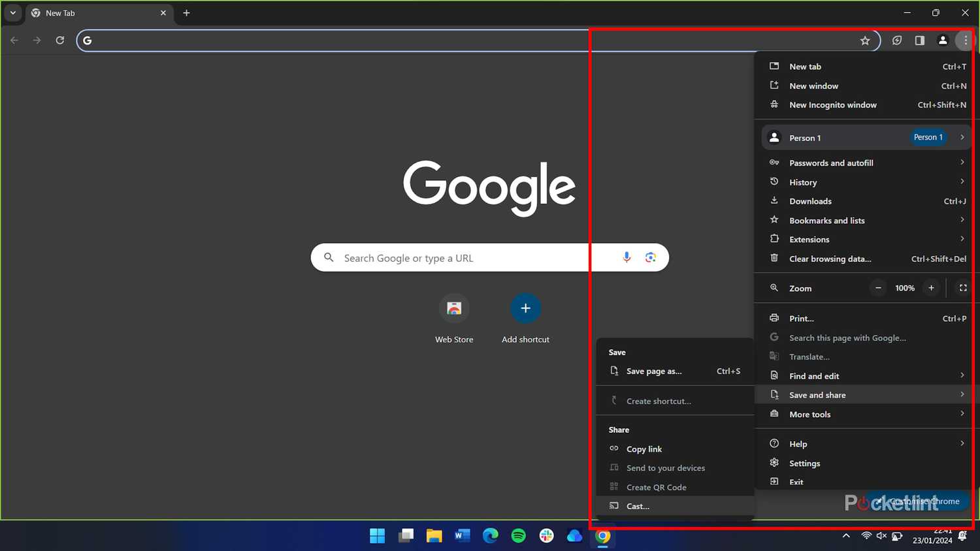Reload the current page
Image resolution: width=980 pixels, height=551 pixels.
click(59, 40)
